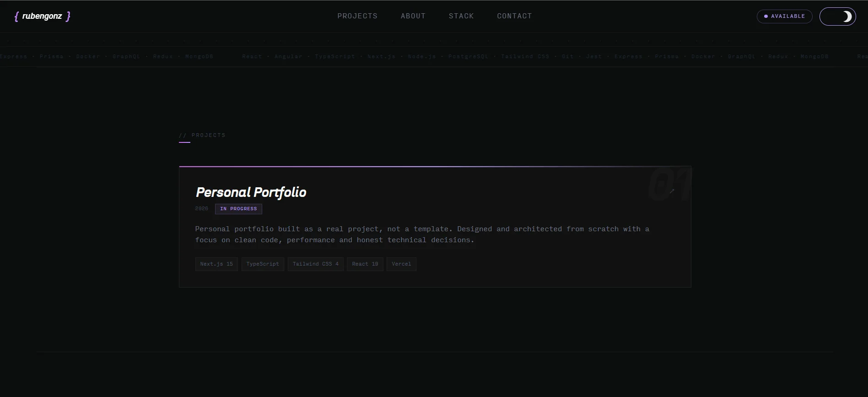Click the IN PROGRESS status tag
Screen dimensions: 868x397
point(238,209)
